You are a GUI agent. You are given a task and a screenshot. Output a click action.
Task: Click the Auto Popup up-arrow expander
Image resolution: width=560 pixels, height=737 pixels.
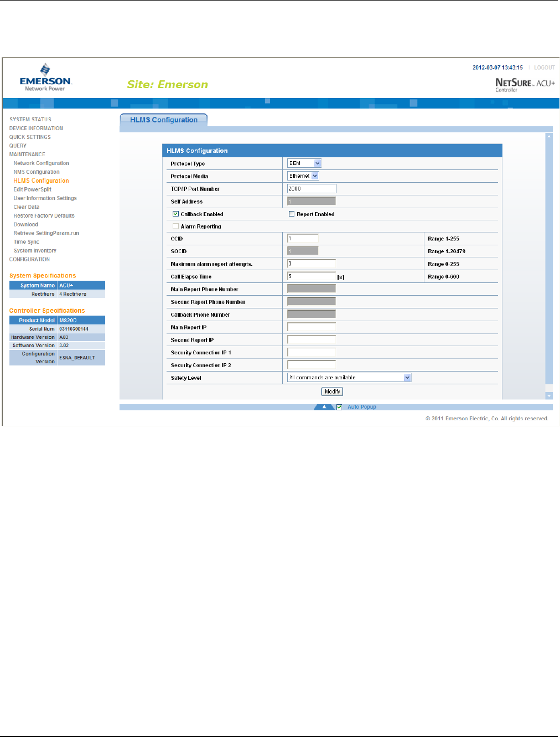click(324, 407)
